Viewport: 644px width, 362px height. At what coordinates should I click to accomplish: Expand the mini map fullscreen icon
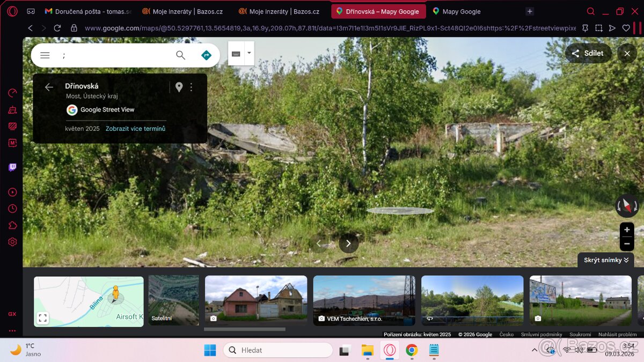[x=43, y=319]
